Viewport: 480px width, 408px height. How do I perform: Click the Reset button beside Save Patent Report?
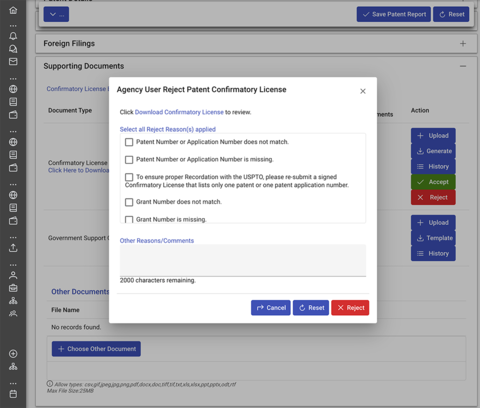(x=451, y=14)
